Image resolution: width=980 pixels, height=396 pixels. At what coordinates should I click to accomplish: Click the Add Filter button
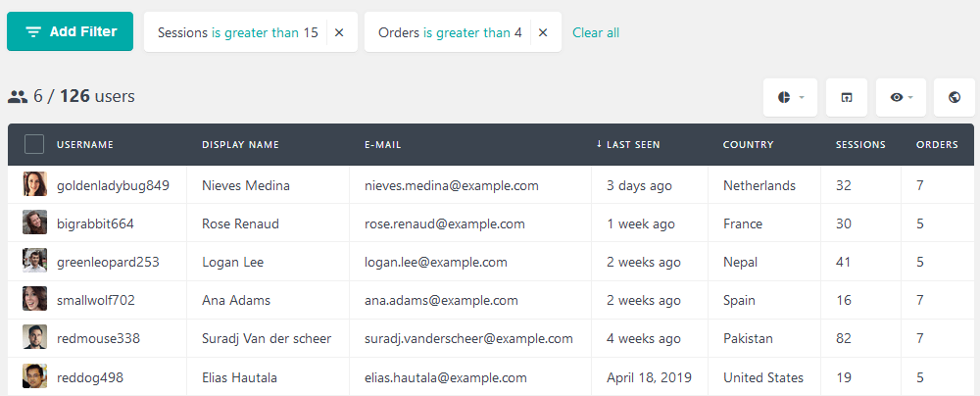click(x=70, y=31)
